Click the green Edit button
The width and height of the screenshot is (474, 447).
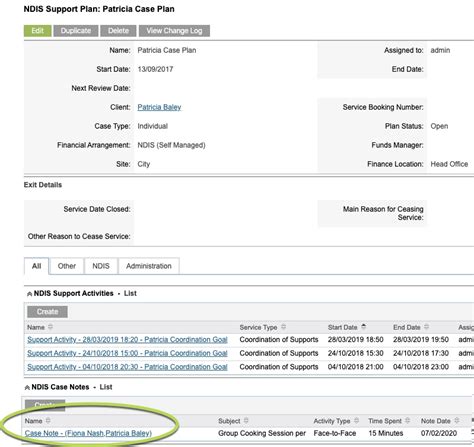click(37, 31)
